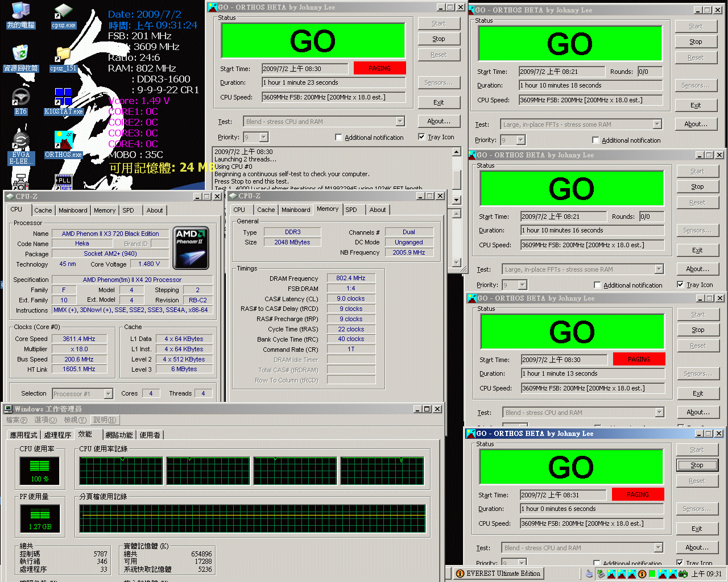The image size is (728, 582).
Task: Click the title bar icon of the Memory CPU-Z window
Action: click(233, 196)
